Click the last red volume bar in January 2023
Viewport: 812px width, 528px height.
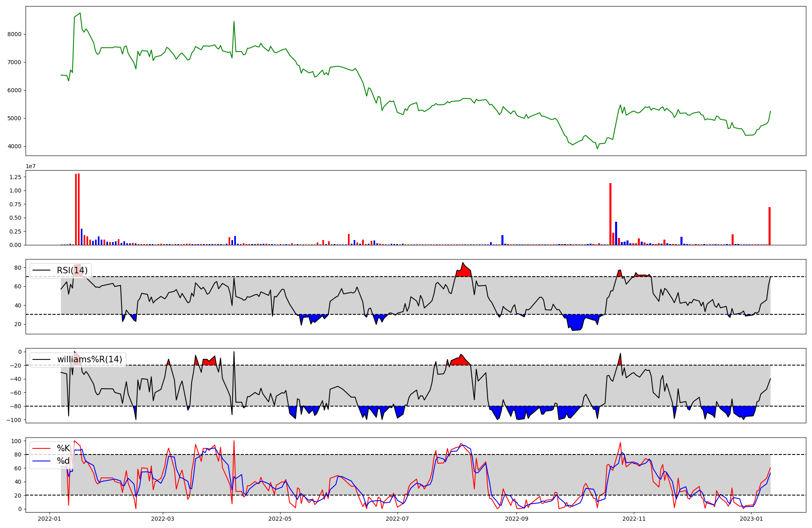pos(769,226)
